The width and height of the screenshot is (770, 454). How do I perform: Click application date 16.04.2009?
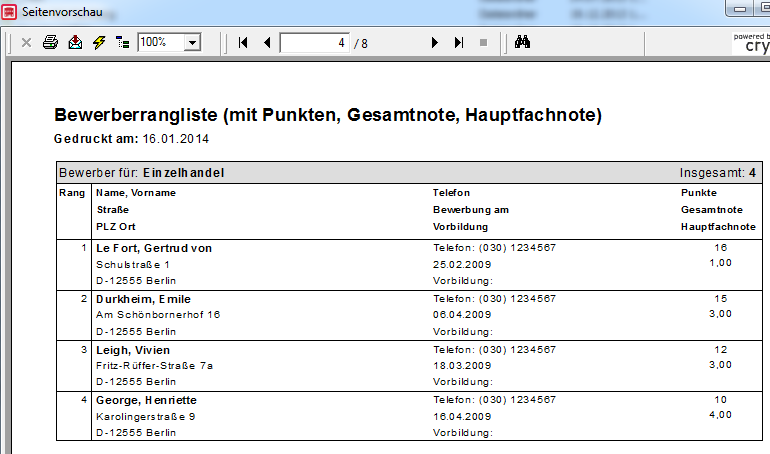pos(462,417)
